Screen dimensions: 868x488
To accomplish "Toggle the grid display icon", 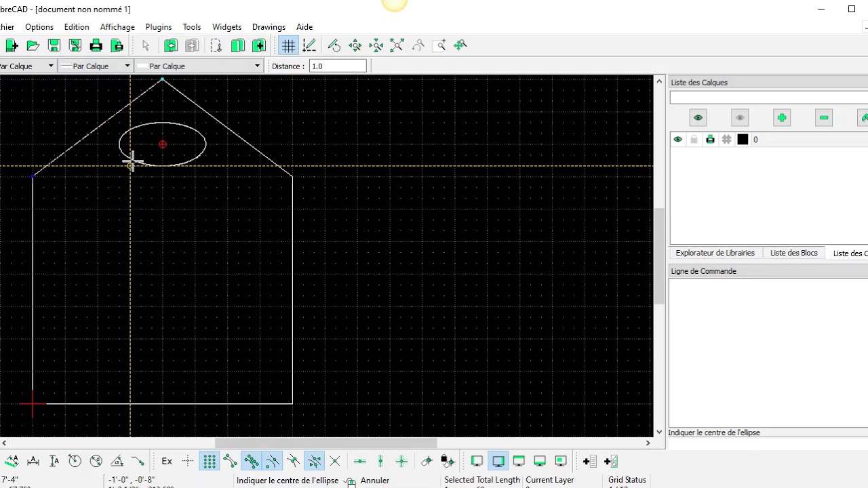I will 288,45.
